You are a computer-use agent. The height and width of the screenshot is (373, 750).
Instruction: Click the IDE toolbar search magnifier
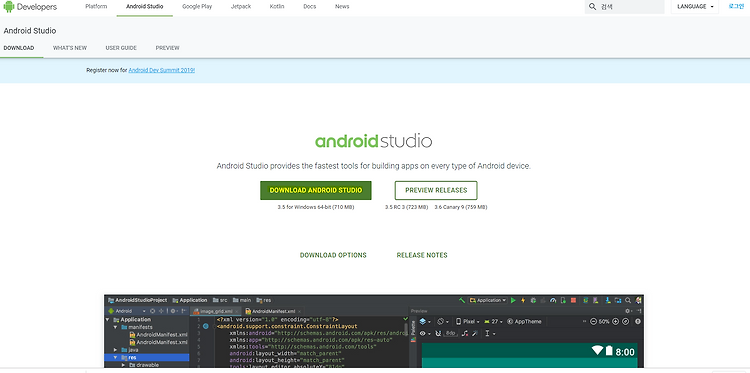[x=628, y=300]
